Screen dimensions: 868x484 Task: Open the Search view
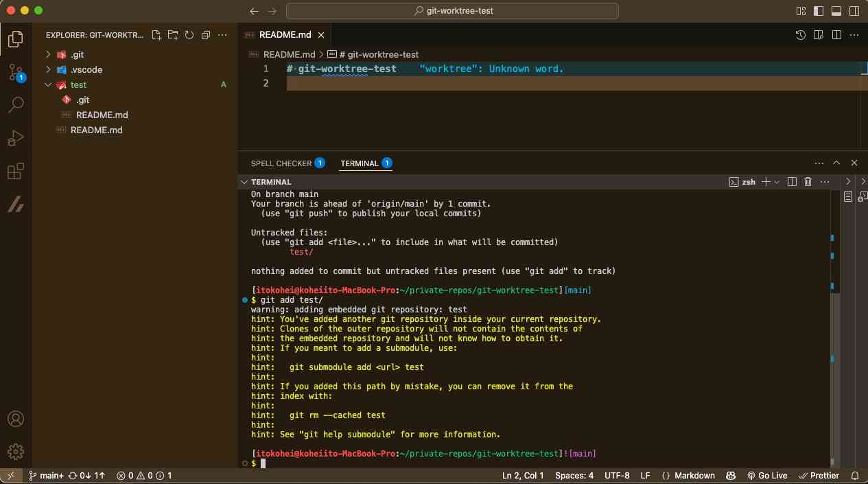point(15,104)
